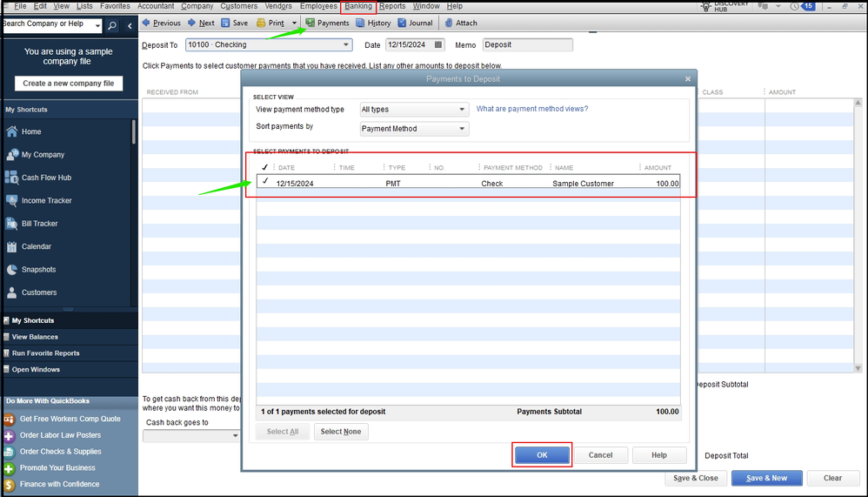Open the History toolbar icon
This screenshot has width=868, height=497.
coord(360,24)
